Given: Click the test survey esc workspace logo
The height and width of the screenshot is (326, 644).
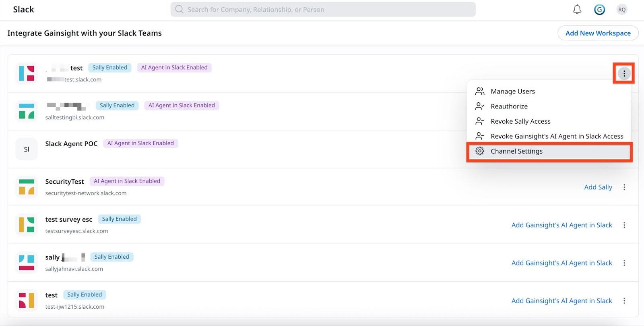Looking at the screenshot, I should coord(27,225).
